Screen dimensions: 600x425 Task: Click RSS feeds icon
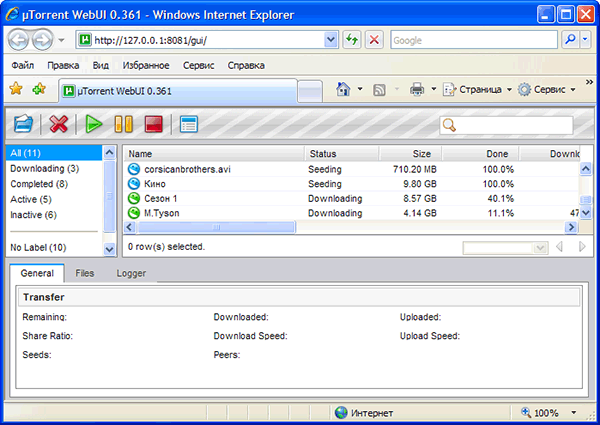379,90
